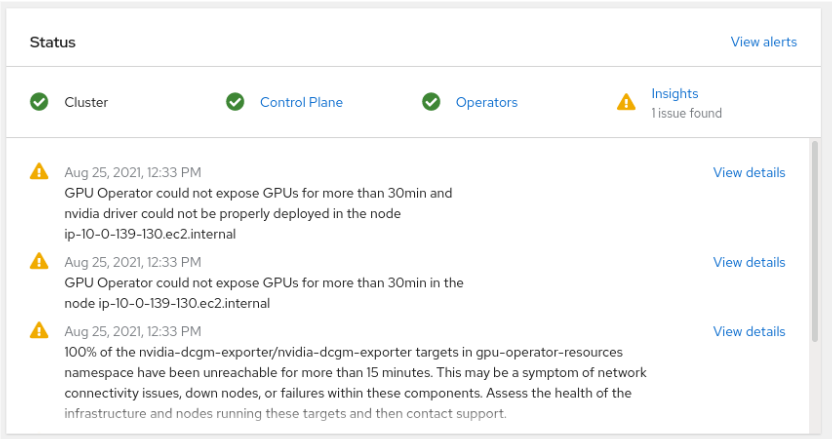832x439 pixels.
Task: Click the Insights yellow warning icon
Action: click(626, 102)
